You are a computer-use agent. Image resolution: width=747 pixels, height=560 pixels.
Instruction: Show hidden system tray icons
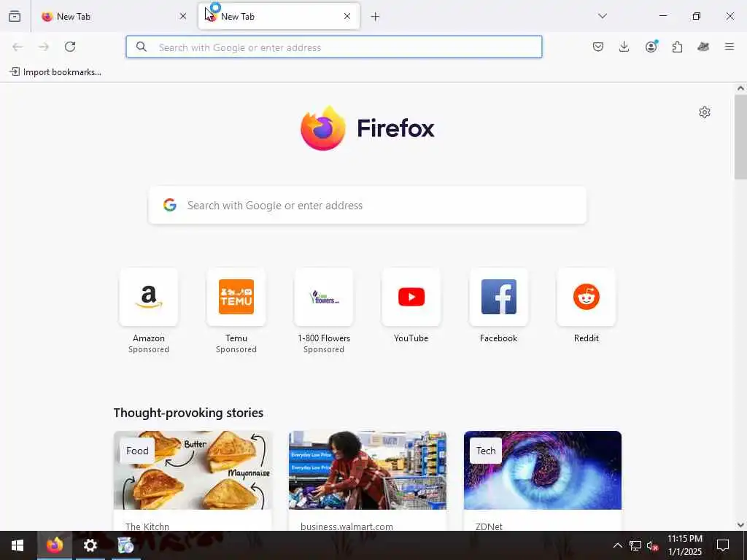617,545
